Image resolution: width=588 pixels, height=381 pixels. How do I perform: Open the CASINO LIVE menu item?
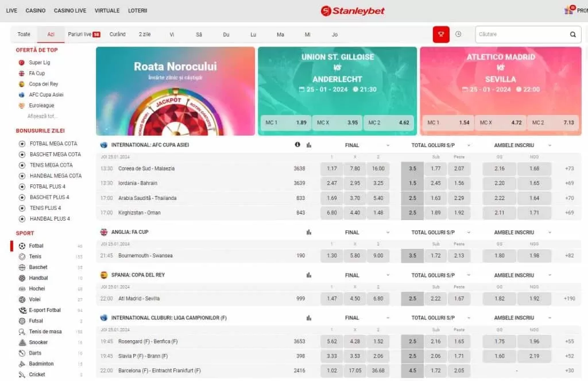69,10
